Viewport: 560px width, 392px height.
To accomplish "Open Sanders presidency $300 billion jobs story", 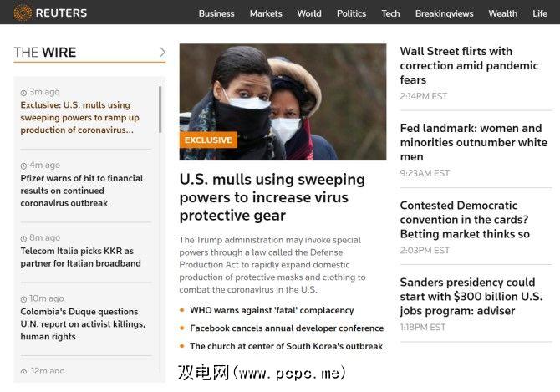I will [471, 297].
